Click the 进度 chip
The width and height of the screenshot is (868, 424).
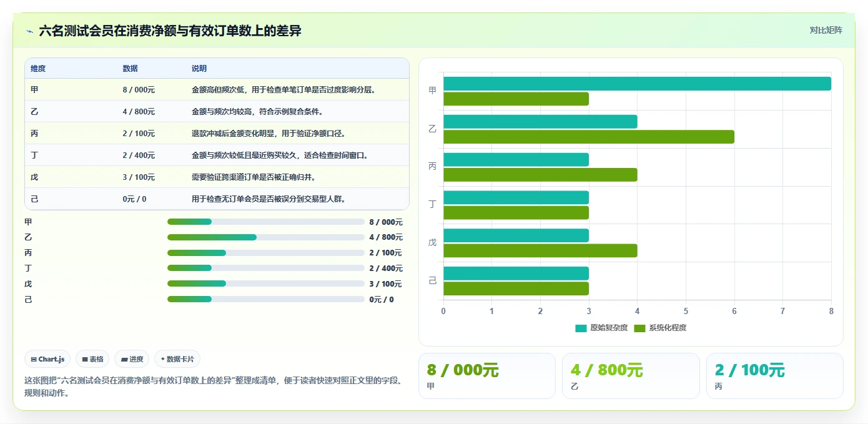132,359
